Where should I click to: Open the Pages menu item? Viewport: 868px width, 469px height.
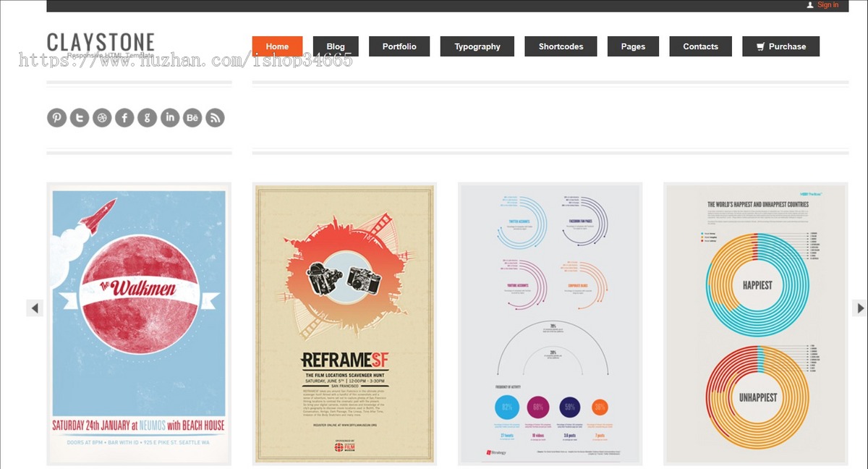(633, 46)
